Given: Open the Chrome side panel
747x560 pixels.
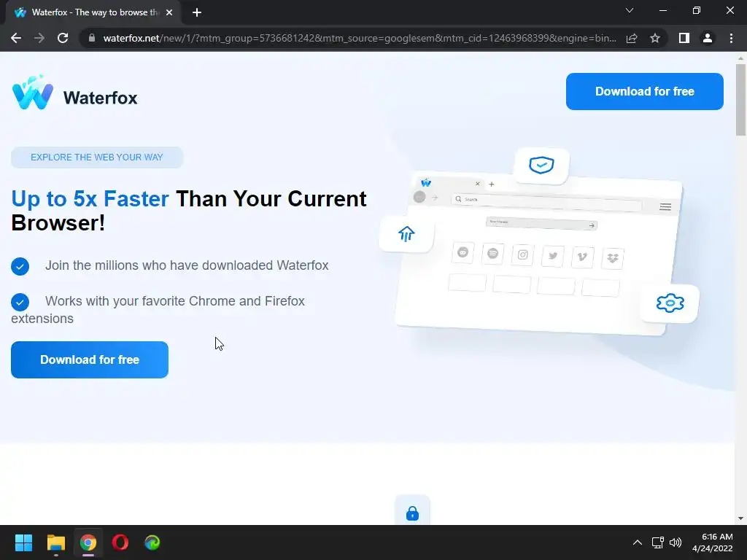Looking at the screenshot, I should (684, 38).
